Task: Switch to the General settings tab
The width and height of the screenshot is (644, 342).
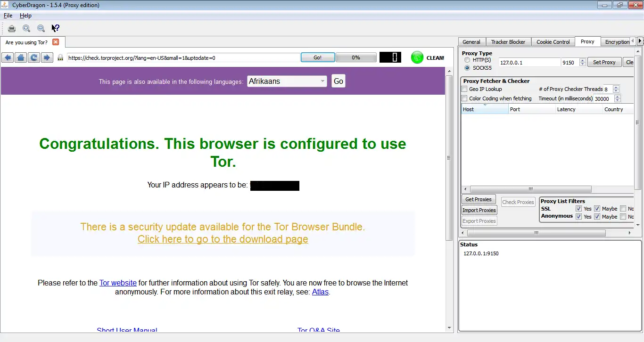Action: point(471,42)
